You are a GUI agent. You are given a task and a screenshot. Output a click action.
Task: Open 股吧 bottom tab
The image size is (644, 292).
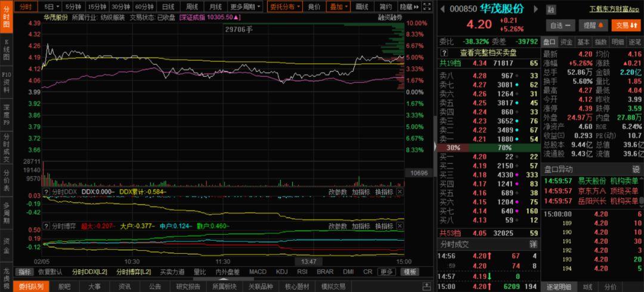pos(64,286)
